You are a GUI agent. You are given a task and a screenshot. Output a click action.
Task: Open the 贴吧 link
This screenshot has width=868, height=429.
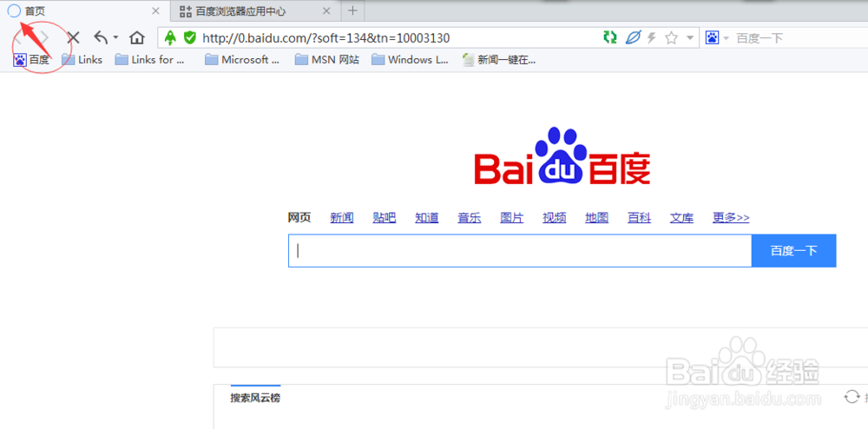pos(385,218)
